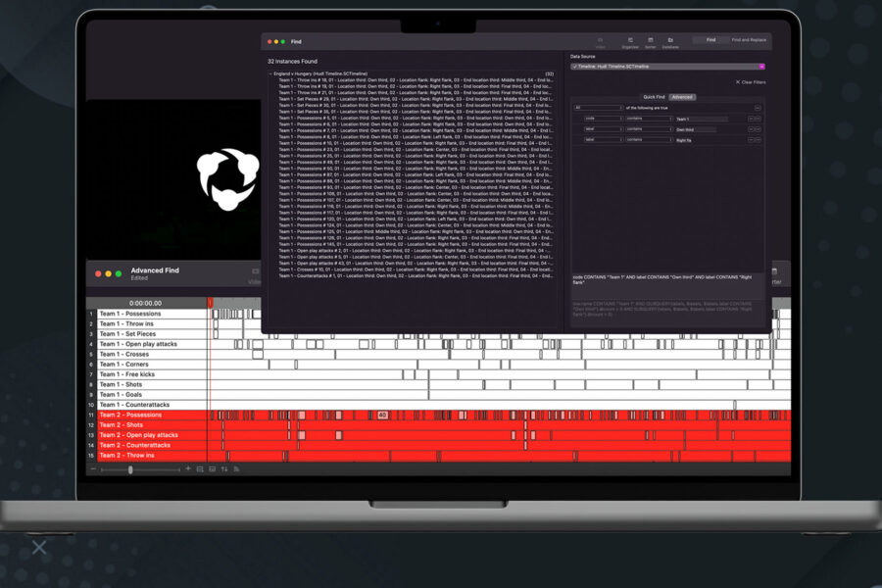Select the Find mode segment

click(x=710, y=40)
